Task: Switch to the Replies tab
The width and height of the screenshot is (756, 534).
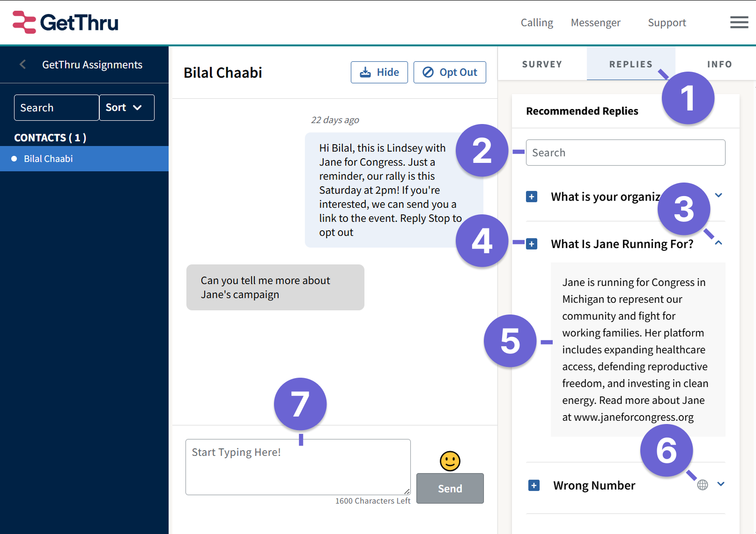Action: click(x=631, y=64)
